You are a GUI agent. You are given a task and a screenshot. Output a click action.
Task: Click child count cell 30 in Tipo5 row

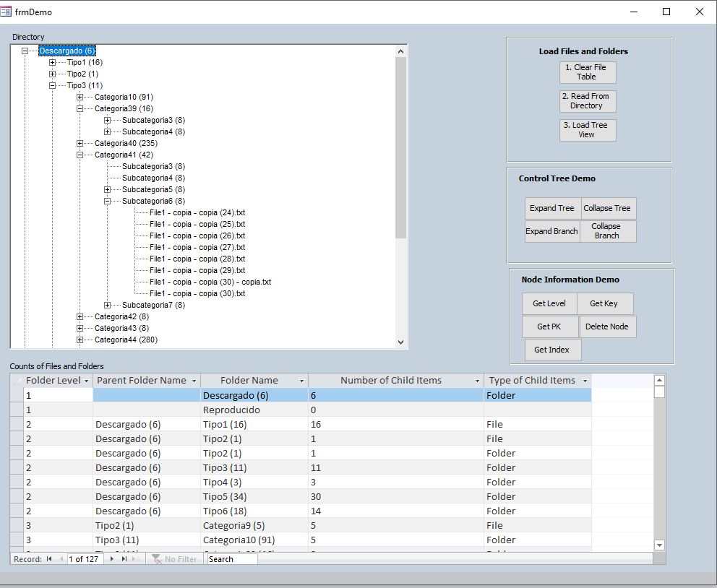tap(396, 497)
